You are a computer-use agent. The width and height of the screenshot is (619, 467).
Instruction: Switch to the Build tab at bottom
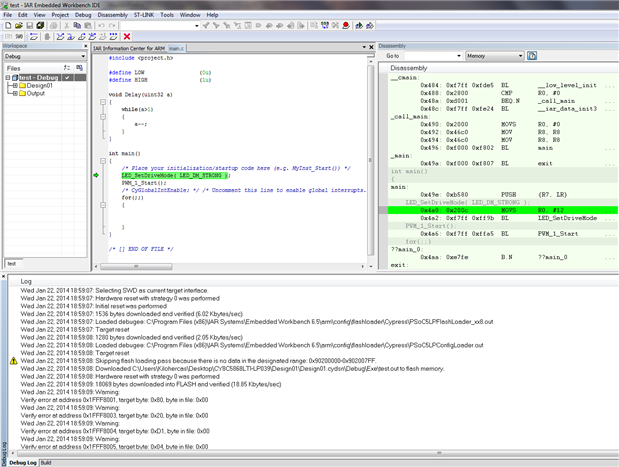coord(46,462)
